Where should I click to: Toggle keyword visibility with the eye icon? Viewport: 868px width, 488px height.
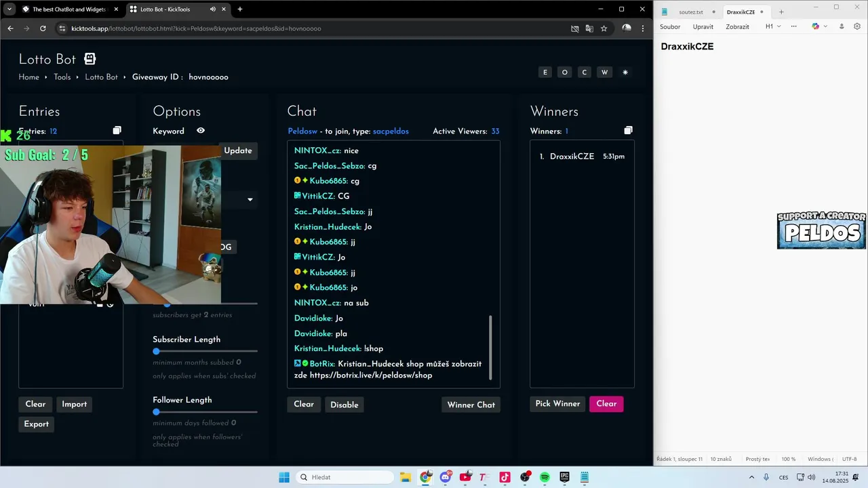(x=201, y=131)
